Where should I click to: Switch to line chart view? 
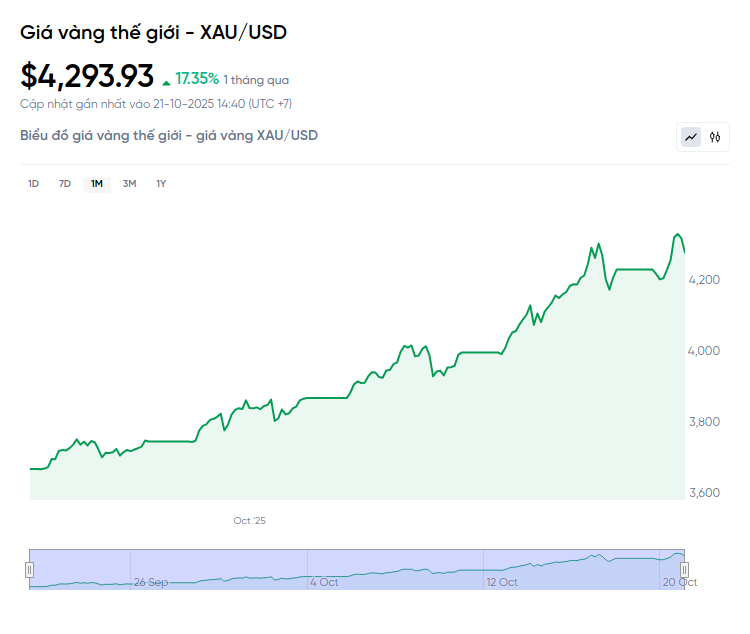(691, 137)
